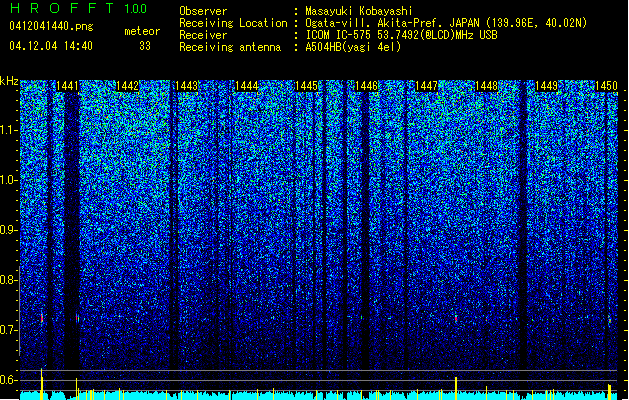The height and width of the screenshot is (400, 629).
Task: Click the 1446 time marker
Action: point(367,86)
